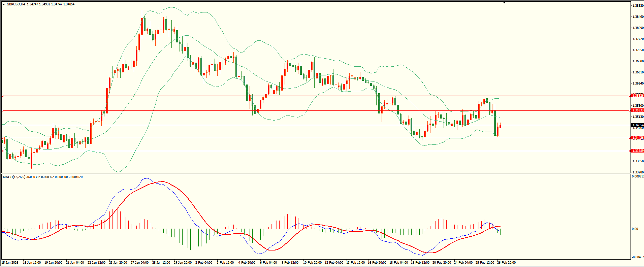Open the dropdown arrow beside GBPUSD,H4
This screenshot has height=267, width=644.
click(x=4, y=4)
